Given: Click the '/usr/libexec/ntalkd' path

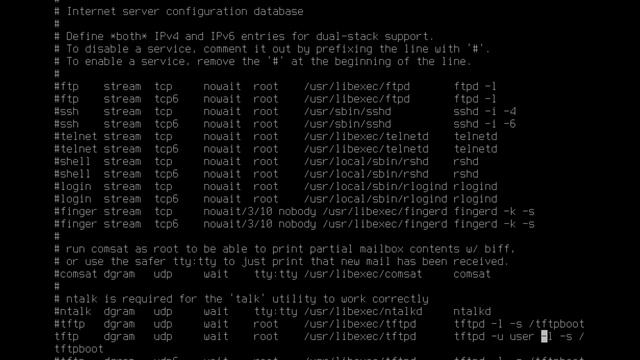Looking at the screenshot, I should point(363,311).
